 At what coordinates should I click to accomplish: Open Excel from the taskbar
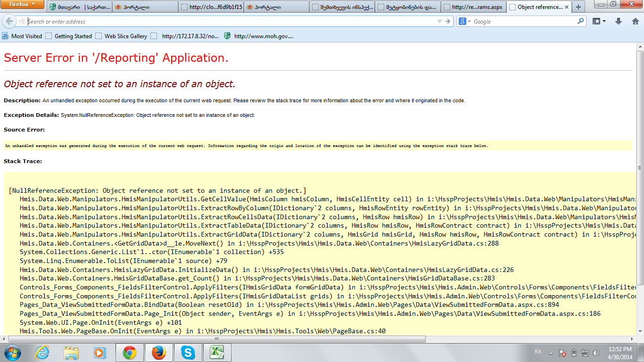tap(216, 352)
